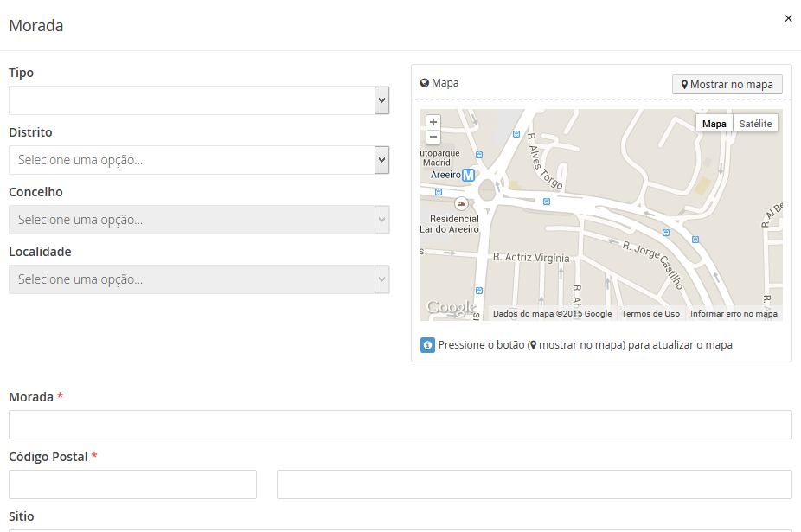Open the Localidade select box

(199, 279)
